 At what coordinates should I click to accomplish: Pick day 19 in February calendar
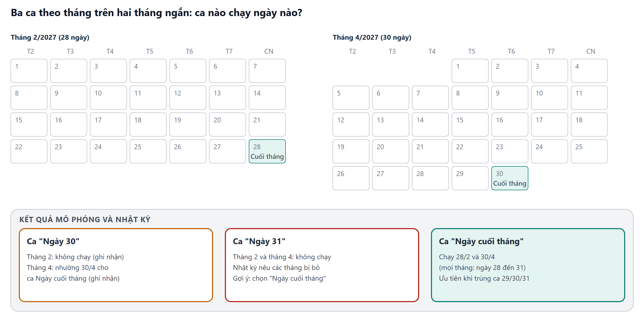[x=188, y=125]
